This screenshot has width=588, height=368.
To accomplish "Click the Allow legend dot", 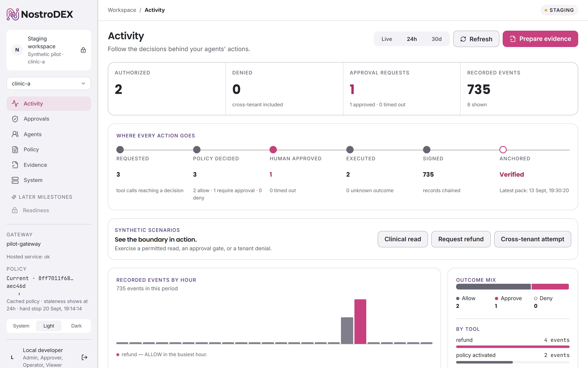I will click(458, 298).
